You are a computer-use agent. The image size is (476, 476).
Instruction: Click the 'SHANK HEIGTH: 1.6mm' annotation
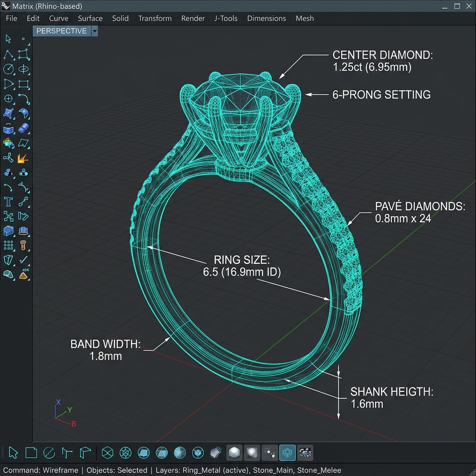pyautogui.click(x=391, y=398)
